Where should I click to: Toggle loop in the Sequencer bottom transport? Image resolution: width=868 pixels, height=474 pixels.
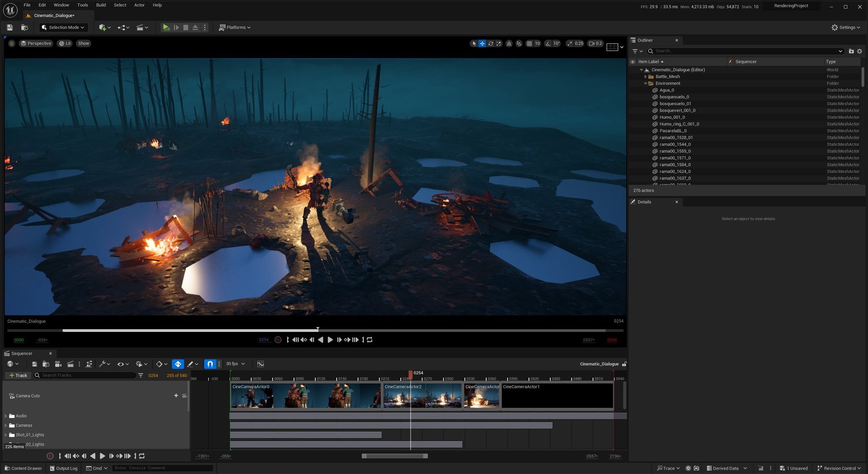pyautogui.click(x=142, y=456)
